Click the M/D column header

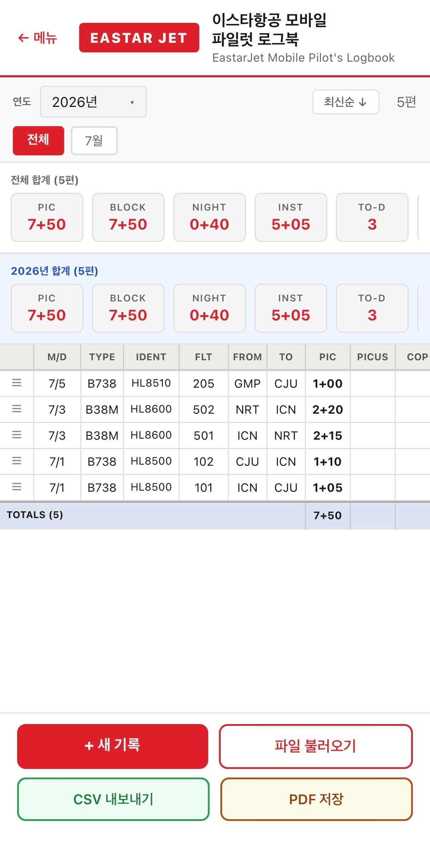click(57, 357)
